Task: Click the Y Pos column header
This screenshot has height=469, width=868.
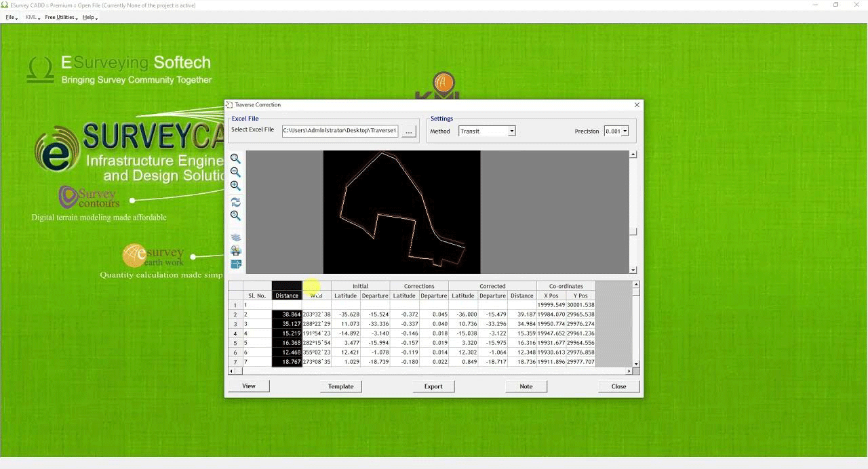Action: (x=580, y=295)
